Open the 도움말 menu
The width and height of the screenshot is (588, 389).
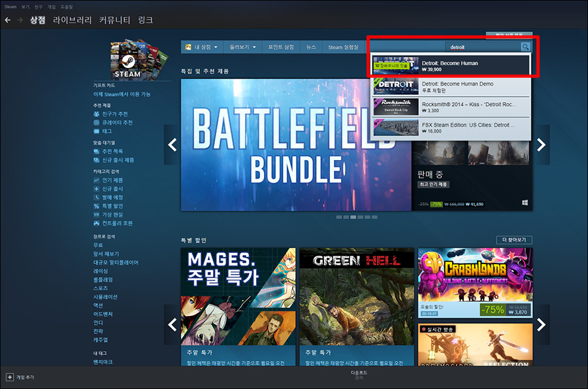67,7
